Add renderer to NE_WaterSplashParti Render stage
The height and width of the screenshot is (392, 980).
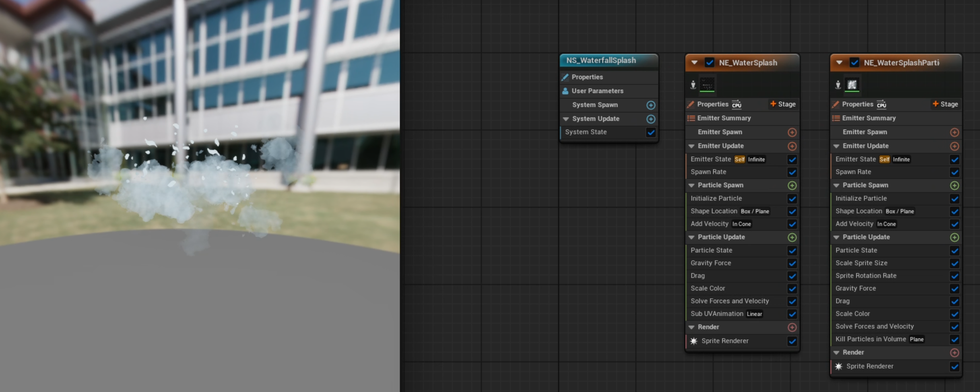point(954,353)
